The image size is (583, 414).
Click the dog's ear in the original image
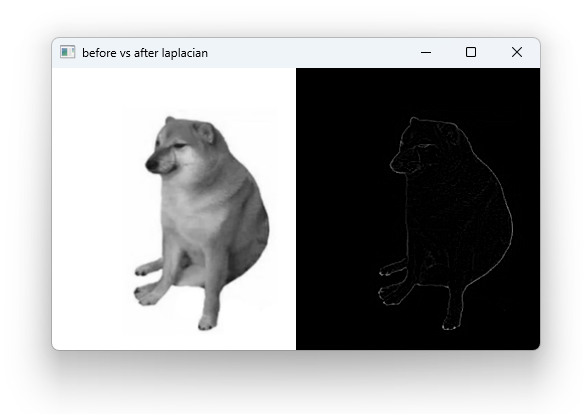pyautogui.click(x=205, y=132)
